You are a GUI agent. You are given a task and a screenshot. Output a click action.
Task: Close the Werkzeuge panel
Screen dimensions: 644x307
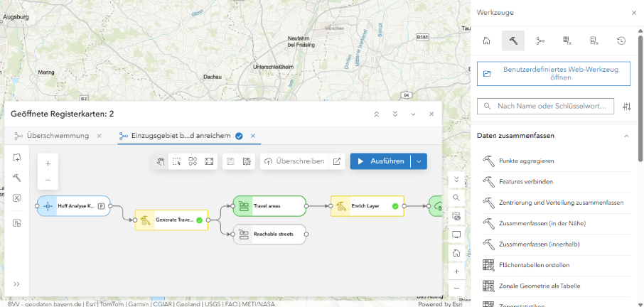pos(634,13)
